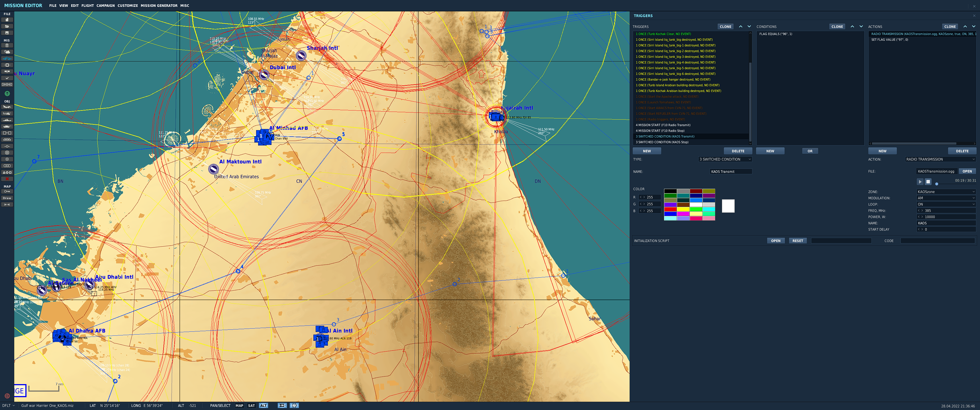Viewport: 980px width, 410px height.
Task: Open the LOOP dropdown set to ON
Action: click(946, 204)
